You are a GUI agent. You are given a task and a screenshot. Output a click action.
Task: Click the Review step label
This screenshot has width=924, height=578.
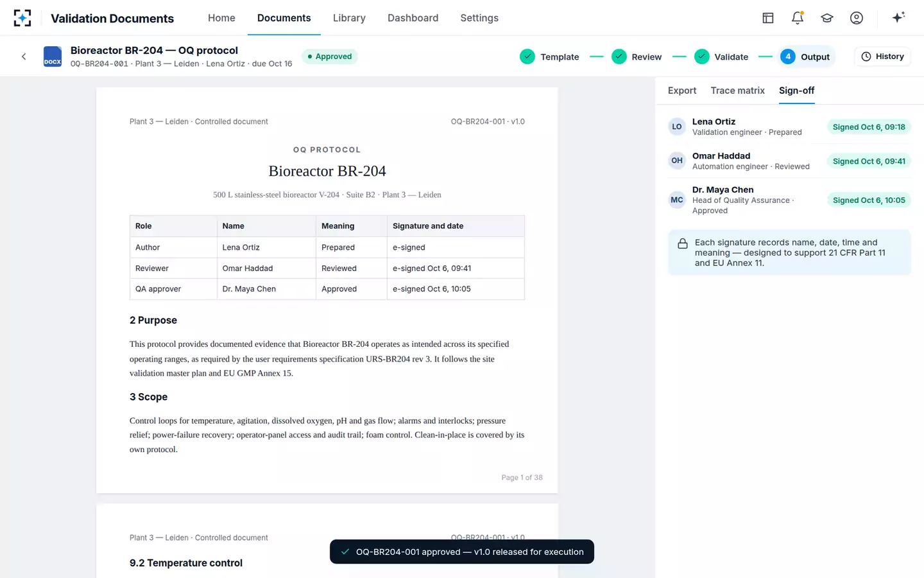[647, 57]
